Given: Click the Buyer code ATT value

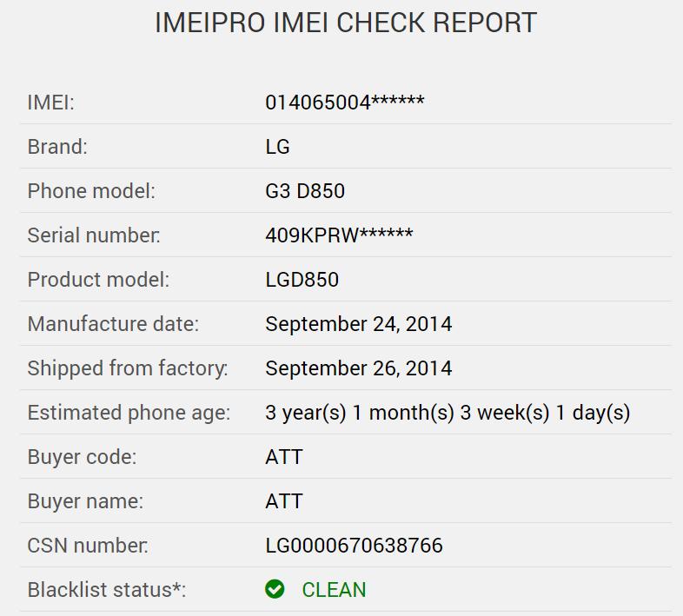Looking at the screenshot, I should coord(284,457).
